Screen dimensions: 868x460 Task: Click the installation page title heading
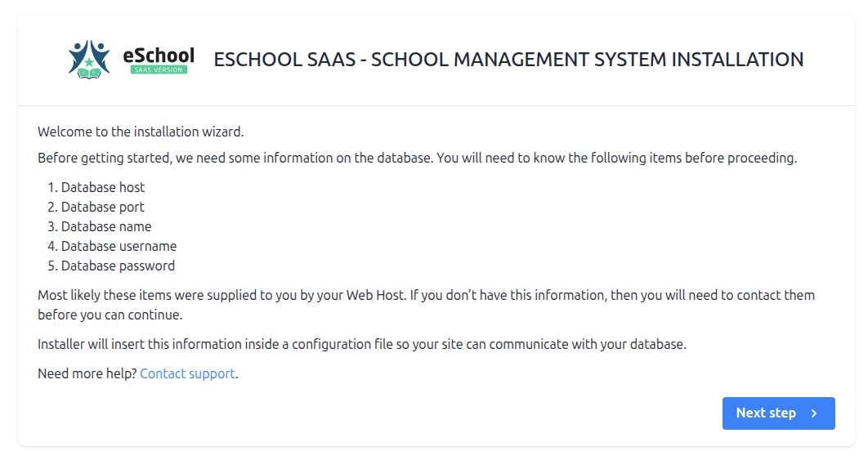508,60
